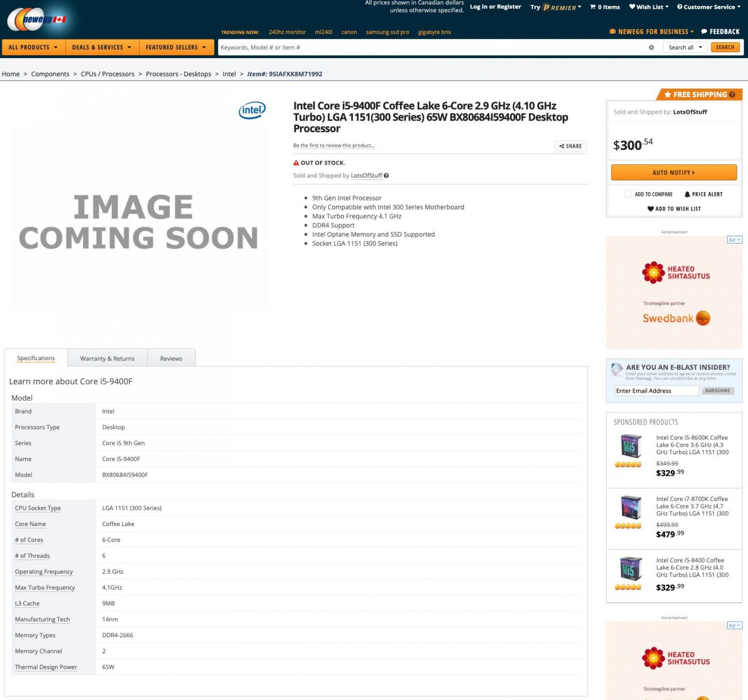Viewport: 748px width, 700px height.
Task: Click the Intel brand logo
Action: pyautogui.click(x=252, y=110)
